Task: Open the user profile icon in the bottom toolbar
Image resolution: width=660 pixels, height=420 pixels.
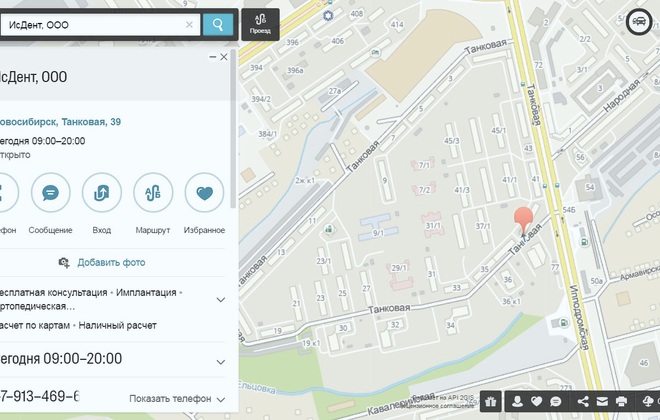Action: (x=518, y=401)
